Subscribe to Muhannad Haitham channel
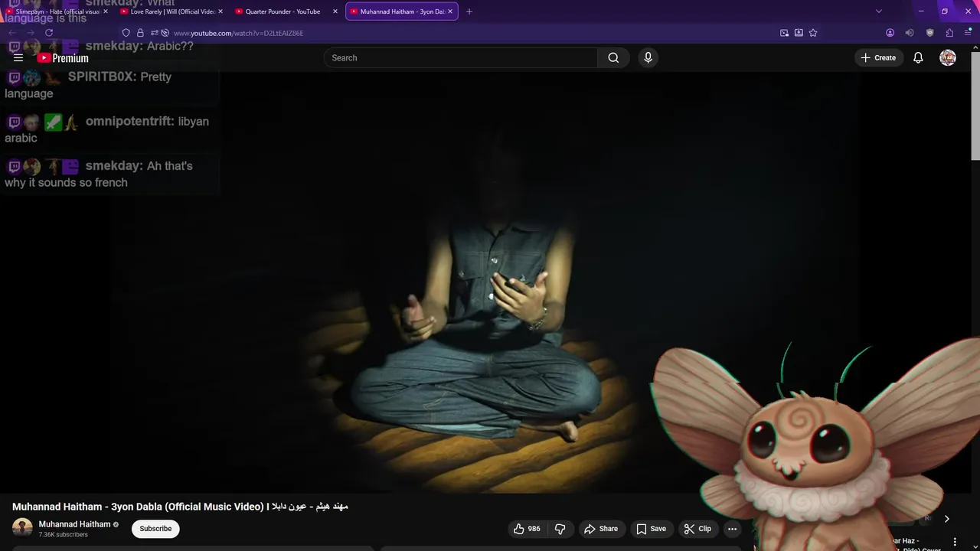 [x=155, y=529]
